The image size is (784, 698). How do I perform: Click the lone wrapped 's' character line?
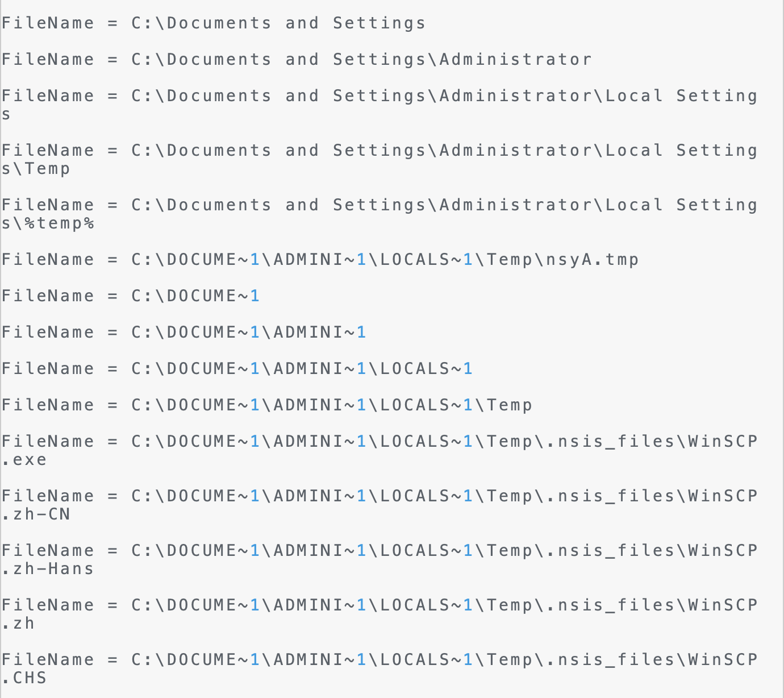tap(6, 114)
